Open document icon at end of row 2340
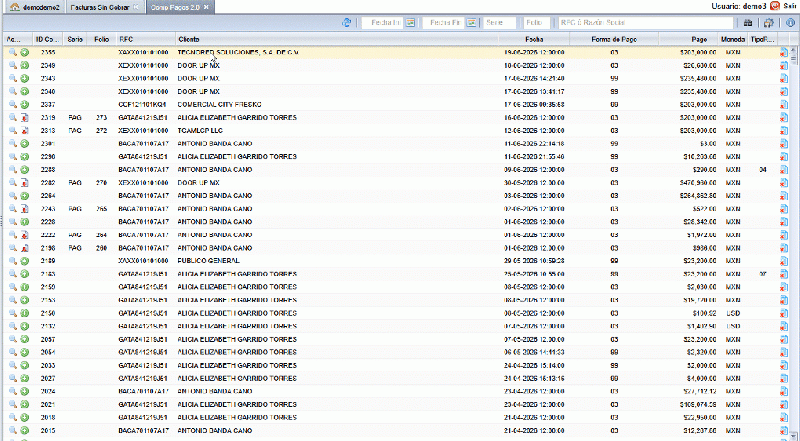Viewport: 800px width, 441px height. click(x=784, y=91)
